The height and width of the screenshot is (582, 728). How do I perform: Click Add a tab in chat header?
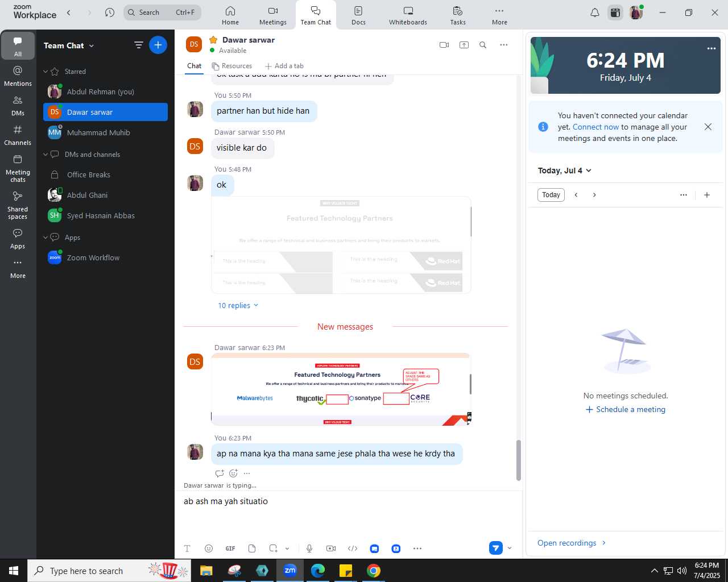point(284,66)
